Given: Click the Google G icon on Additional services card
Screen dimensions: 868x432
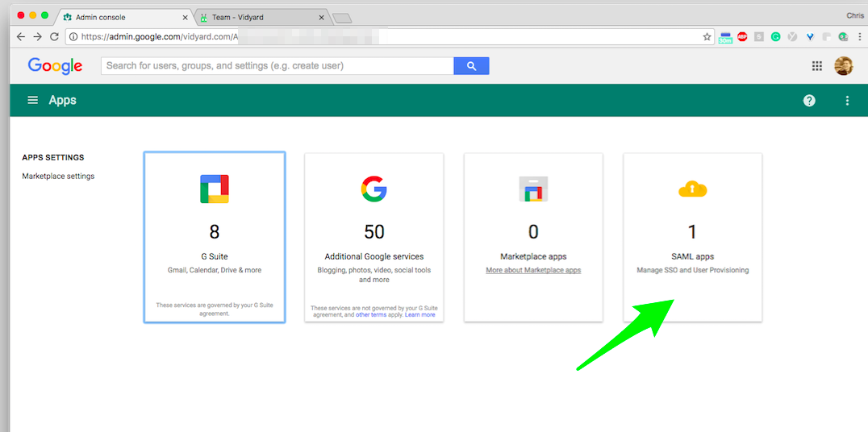Looking at the screenshot, I should click(x=373, y=189).
